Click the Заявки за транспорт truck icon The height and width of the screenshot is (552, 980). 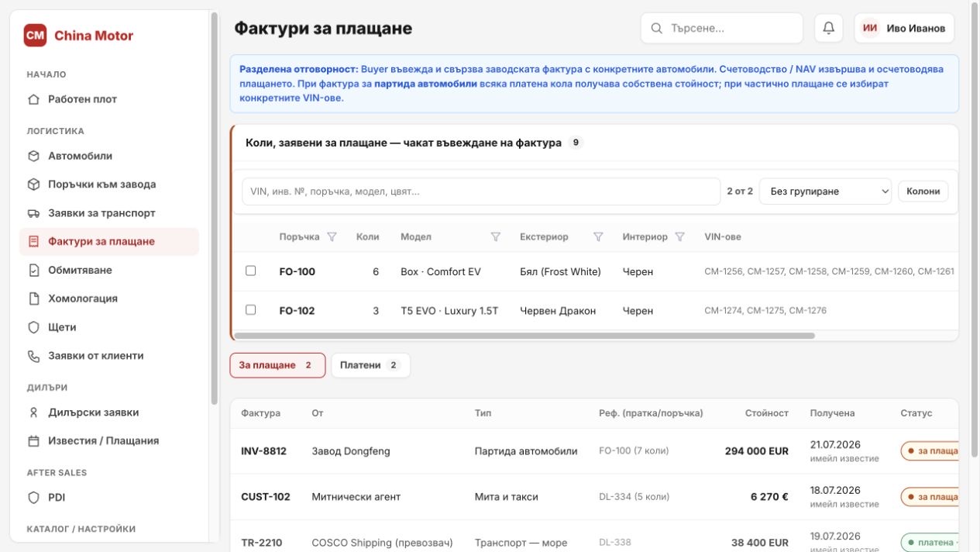click(x=33, y=213)
